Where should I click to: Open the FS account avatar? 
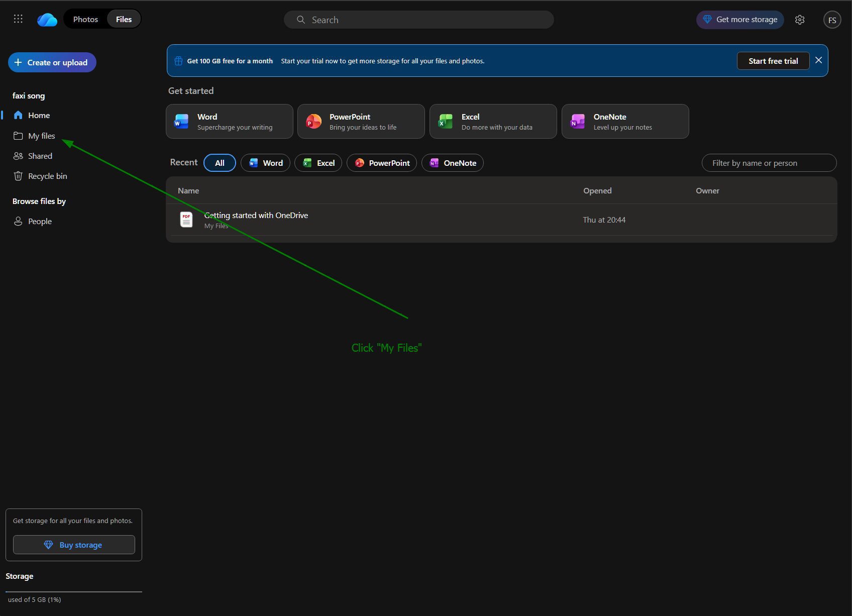[x=832, y=20]
